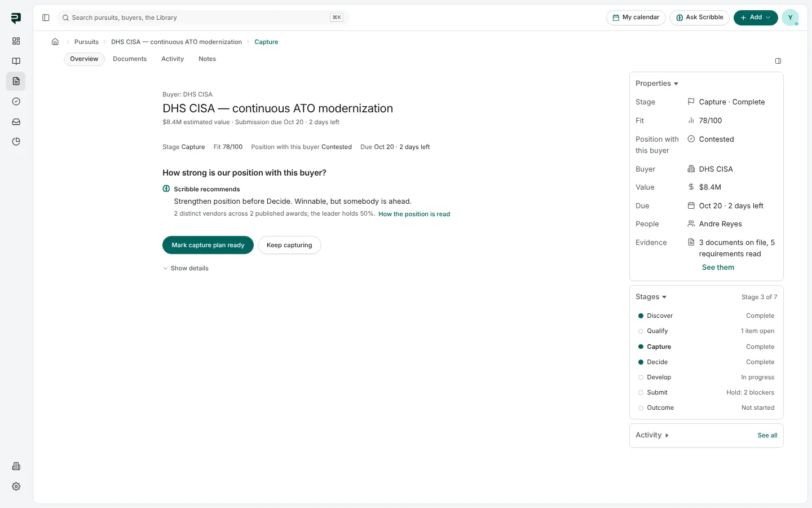Viewport: 812px width, 508px height.
Task: Go to Pursuits in breadcrumb
Action: tap(86, 42)
